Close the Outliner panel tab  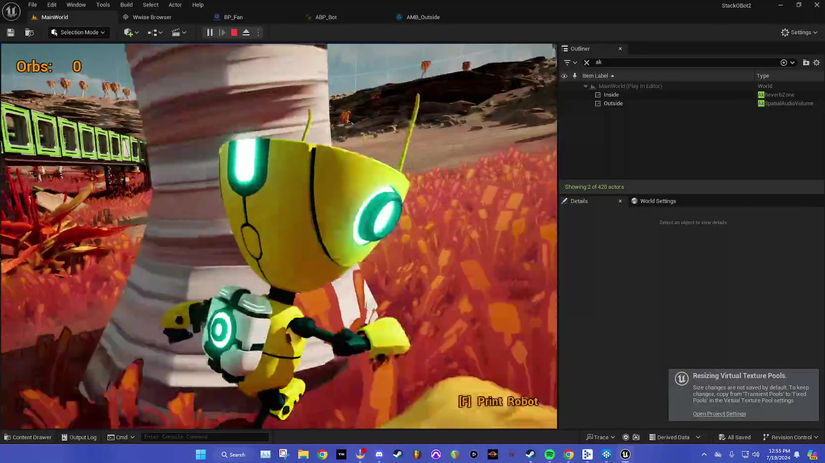[620, 48]
